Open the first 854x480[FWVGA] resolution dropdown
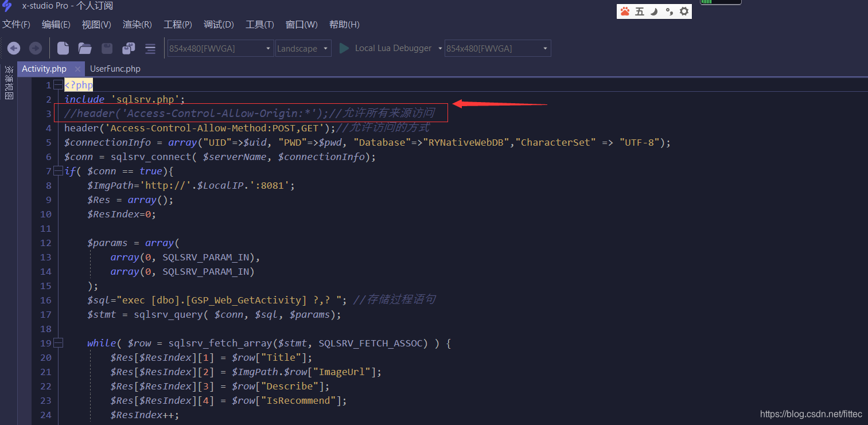The width and height of the screenshot is (868, 425). click(220, 49)
